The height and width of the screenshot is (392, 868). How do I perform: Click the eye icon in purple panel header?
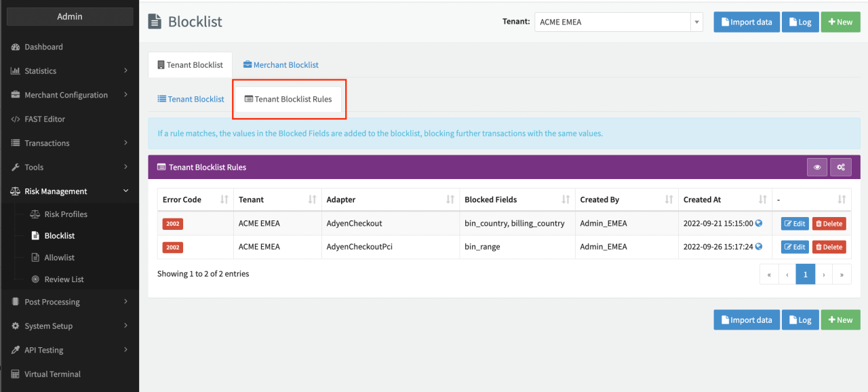pyautogui.click(x=817, y=167)
